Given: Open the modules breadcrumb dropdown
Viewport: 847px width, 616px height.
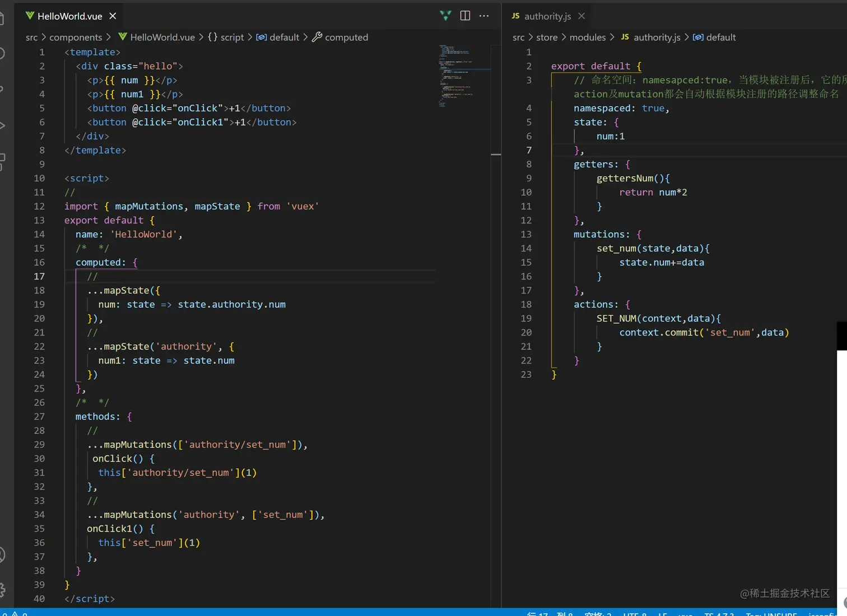Looking at the screenshot, I should click(x=588, y=38).
